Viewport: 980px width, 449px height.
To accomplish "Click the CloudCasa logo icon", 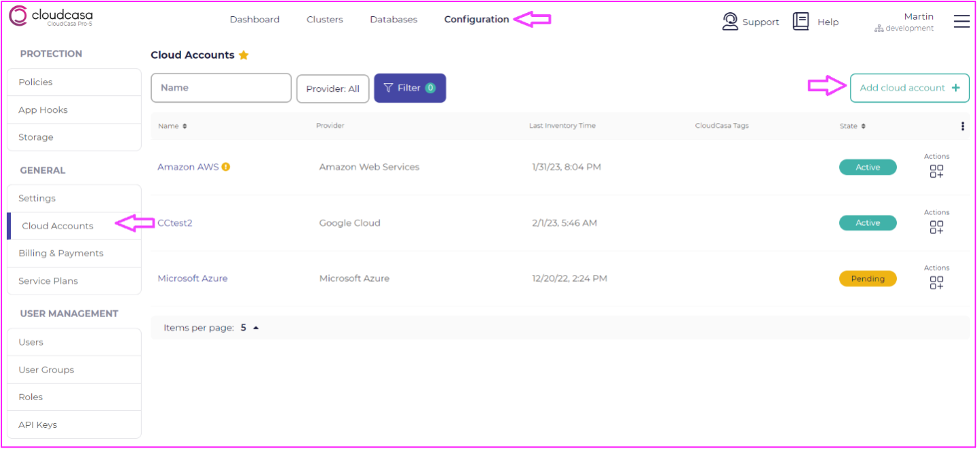I will [x=18, y=16].
